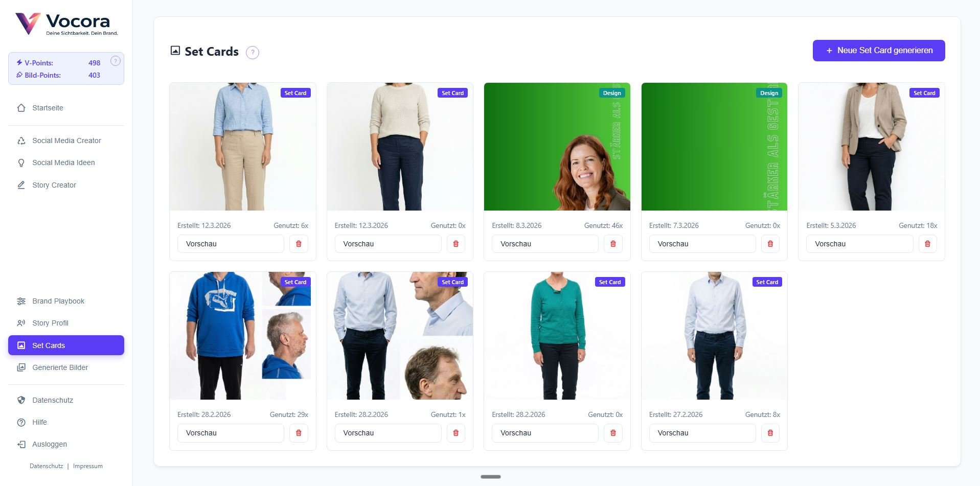Click the 'Erstellt: 5.3.2026' date text
The image size is (980, 486).
pos(831,225)
